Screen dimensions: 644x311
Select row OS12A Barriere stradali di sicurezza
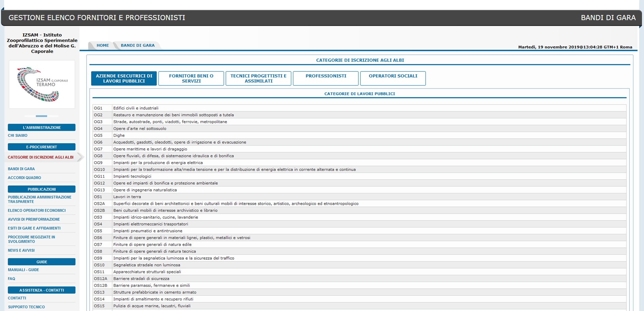[359, 278]
